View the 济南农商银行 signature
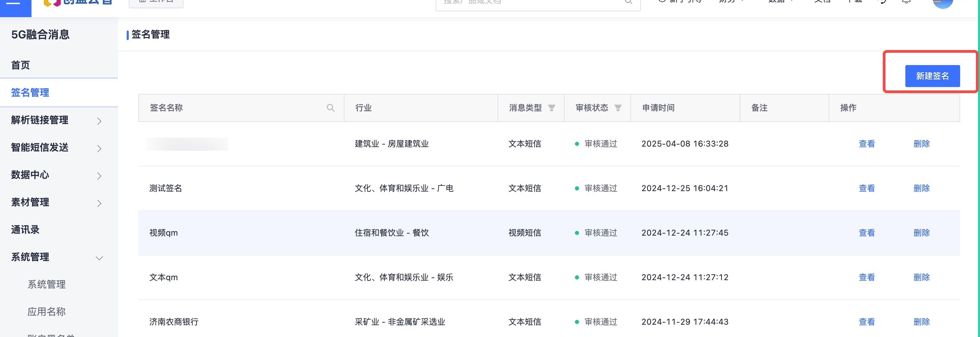The image size is (980, 337). click(x=866, y=322)
